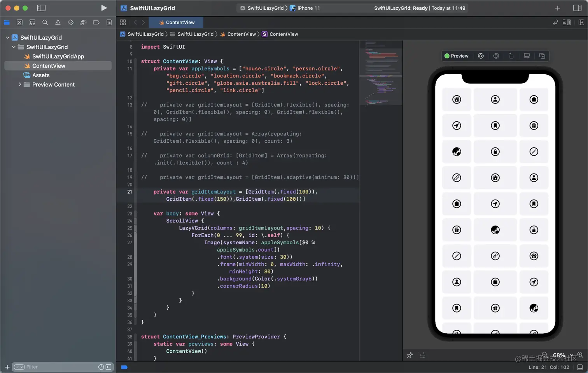
Task: Add new file with navigator plus button
Action: point(7,367)
